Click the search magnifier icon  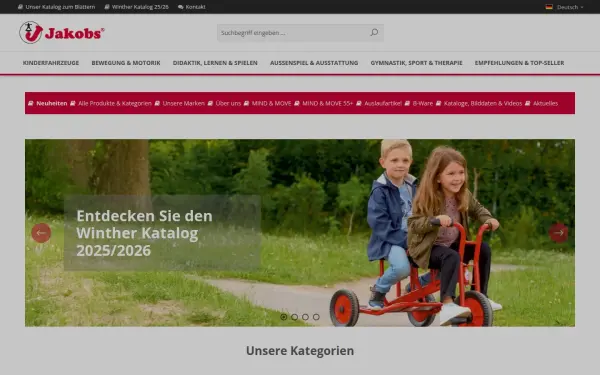(374, 33)
